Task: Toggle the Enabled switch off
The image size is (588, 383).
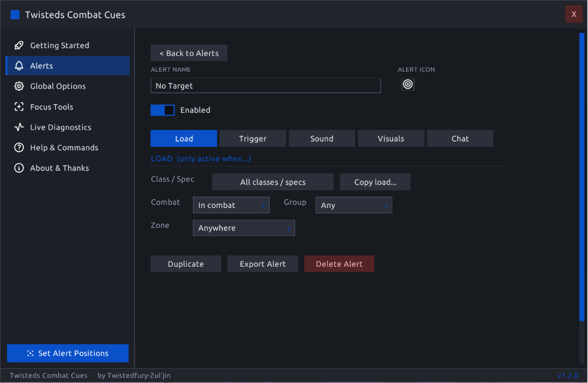Action: point(162,110)
